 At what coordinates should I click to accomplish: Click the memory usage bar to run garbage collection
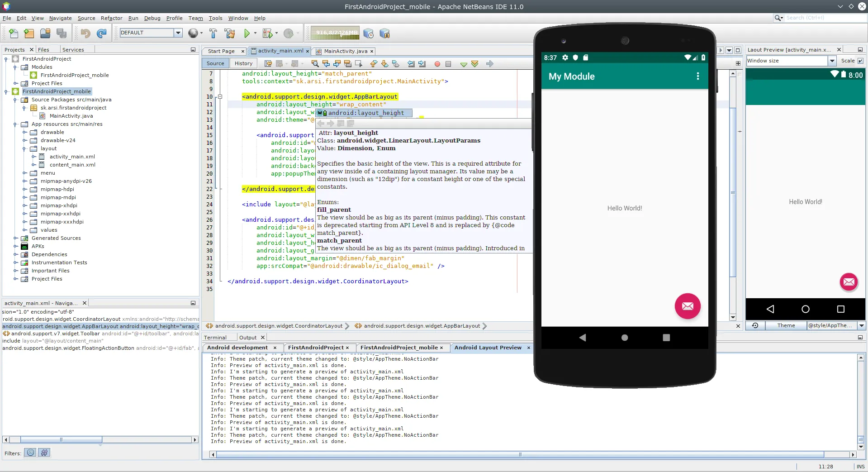(335, 33)
